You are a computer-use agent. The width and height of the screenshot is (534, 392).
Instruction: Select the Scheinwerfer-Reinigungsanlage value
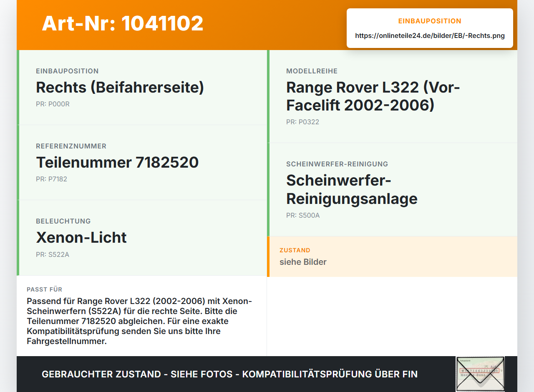[x=352, y=189]
